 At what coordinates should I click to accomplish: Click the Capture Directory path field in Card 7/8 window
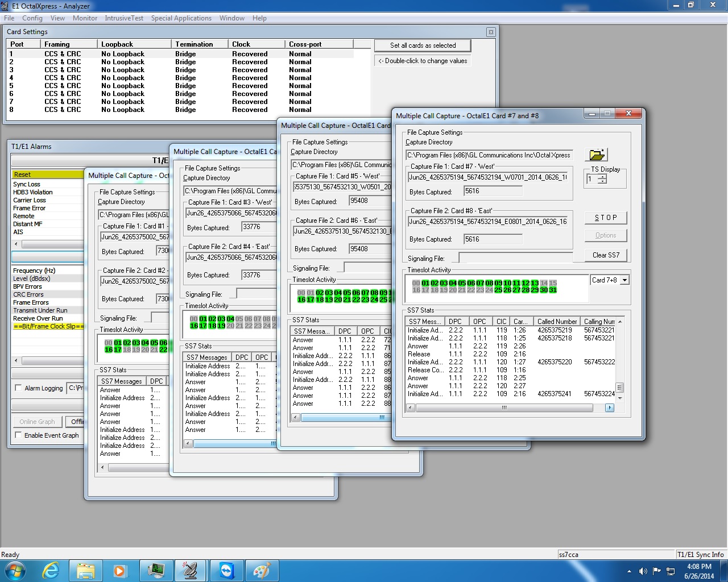[489, 155]
